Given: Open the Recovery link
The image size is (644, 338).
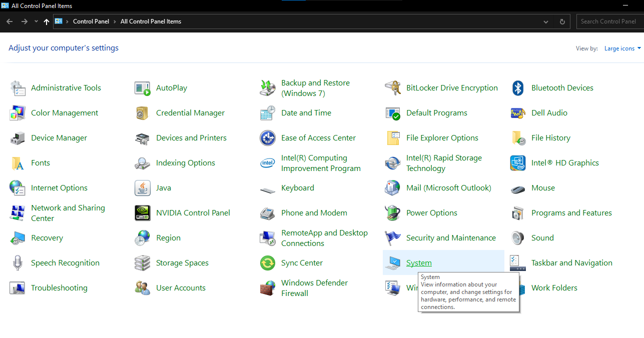Looking at the screenshot, I should click(47, 238).
